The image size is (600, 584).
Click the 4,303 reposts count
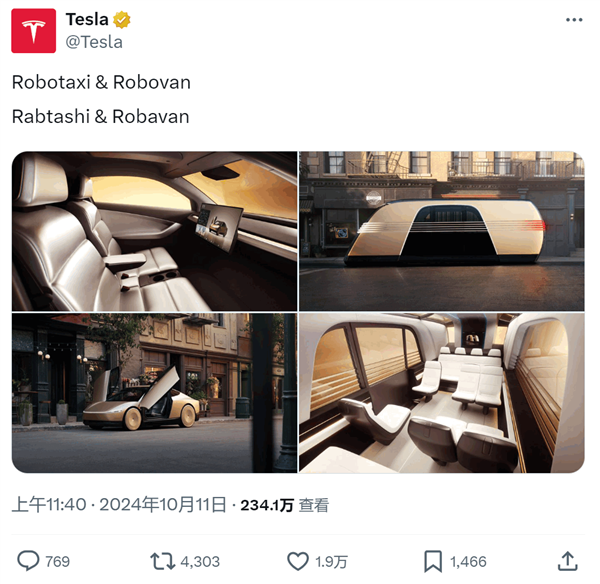tap(200, 562)
